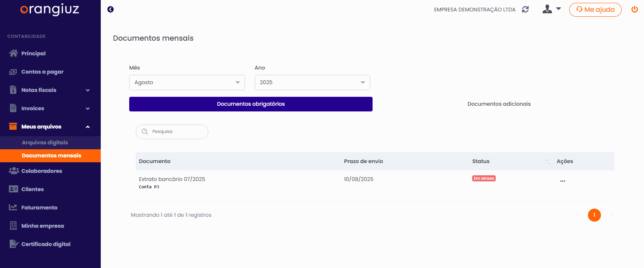
Task: Click the orange power logout icon
Action: (x=634, y=9)
